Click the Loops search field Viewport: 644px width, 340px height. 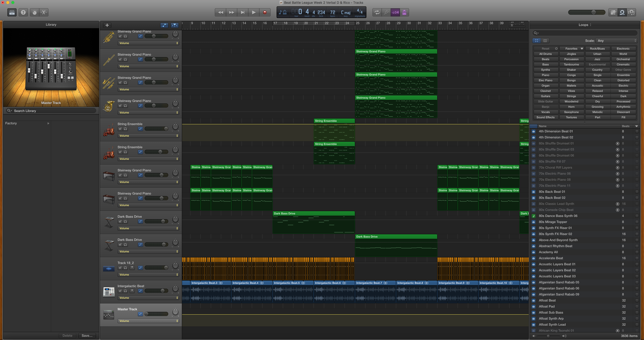585,33
